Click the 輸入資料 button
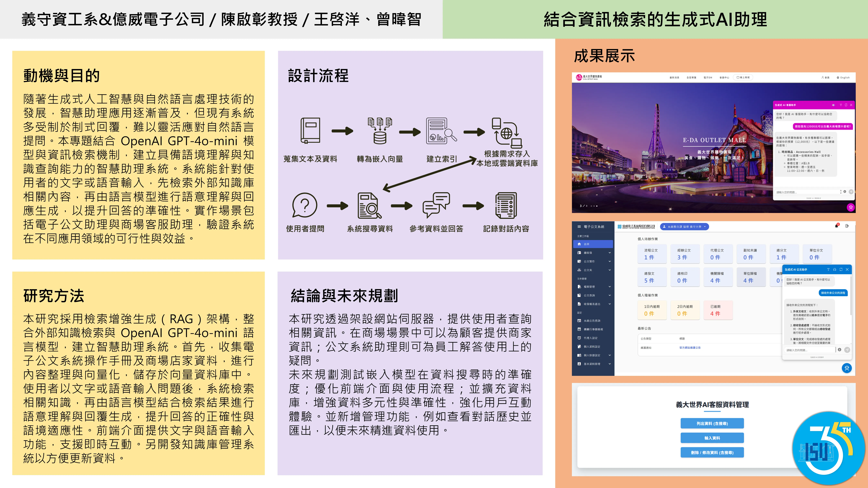The height and width of the screenshot is (488, 868). [x=712, y=438]
